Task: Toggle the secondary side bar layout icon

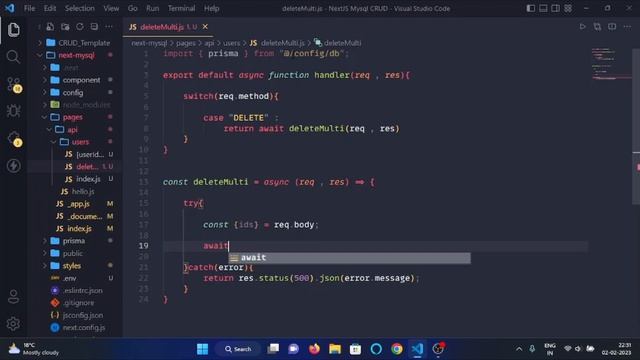Action: click(x=556, y=8)
